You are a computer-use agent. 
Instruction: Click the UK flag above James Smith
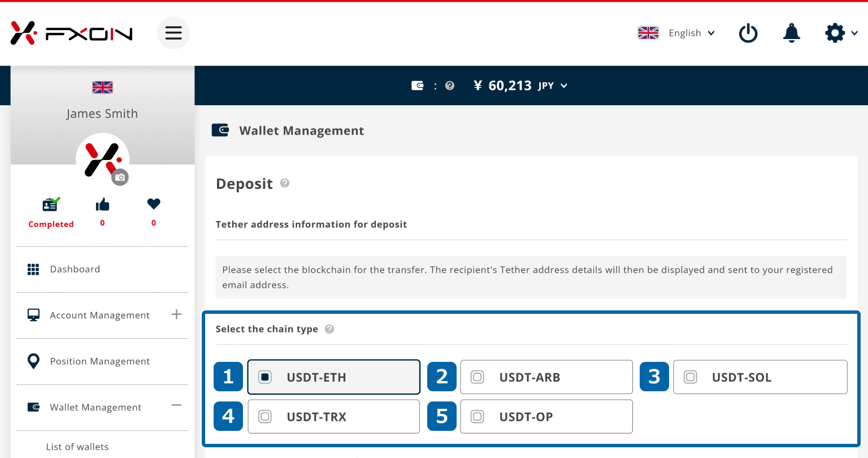coord(102,87)
